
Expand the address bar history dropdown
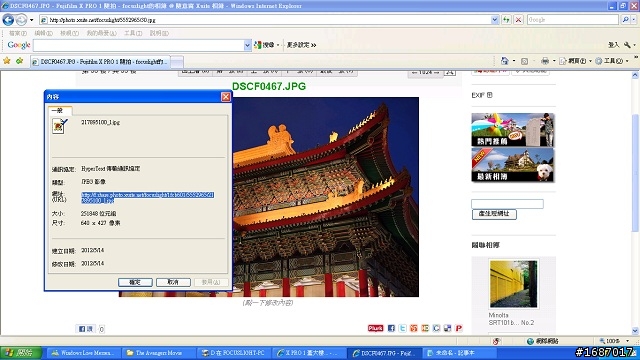point(495,20)
